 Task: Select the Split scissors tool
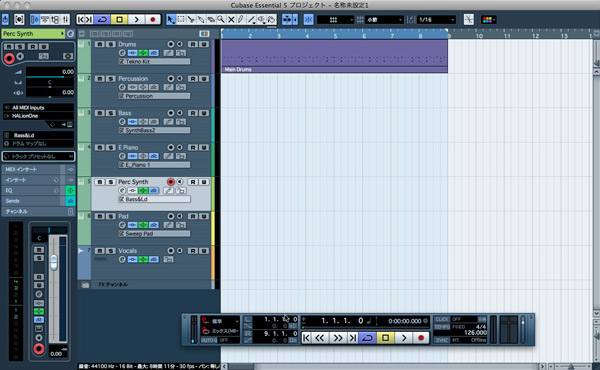191,20
